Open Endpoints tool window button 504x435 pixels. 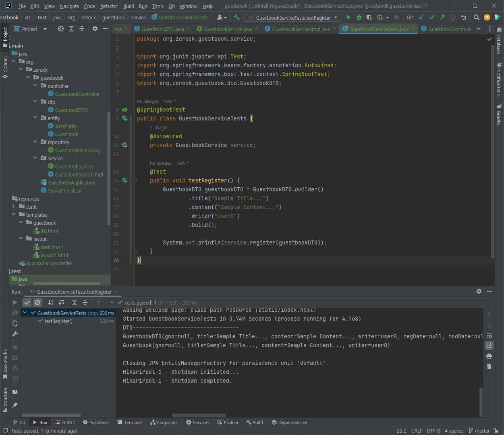(x=164, y=423)
